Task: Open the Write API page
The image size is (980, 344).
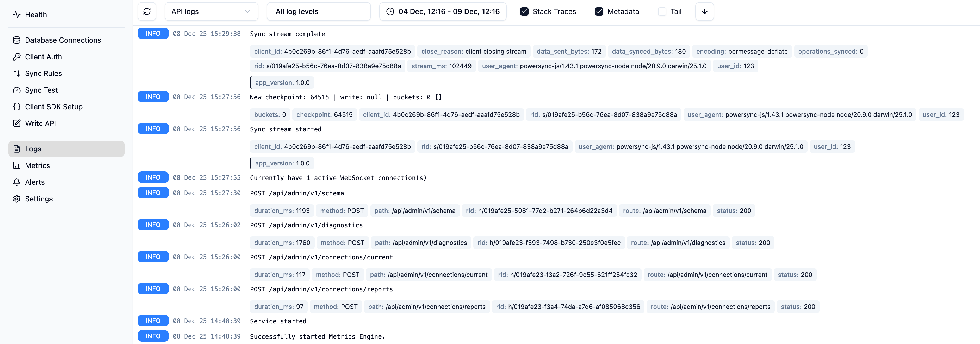Action: coord(40,124)
